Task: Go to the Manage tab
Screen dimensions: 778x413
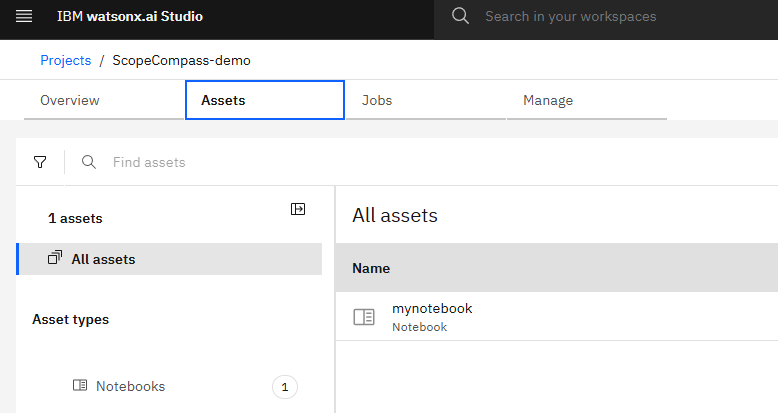Action: tap(548, 100)
